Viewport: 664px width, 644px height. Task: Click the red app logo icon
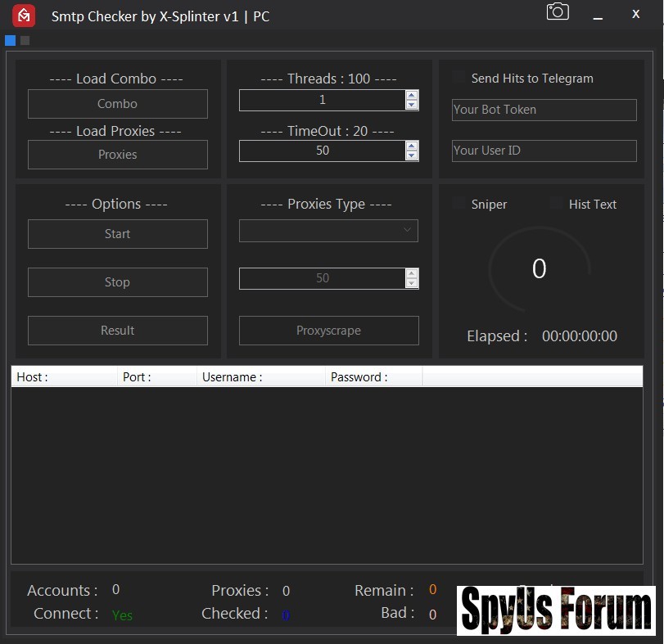pyautogui.click(x=24, y=15)
